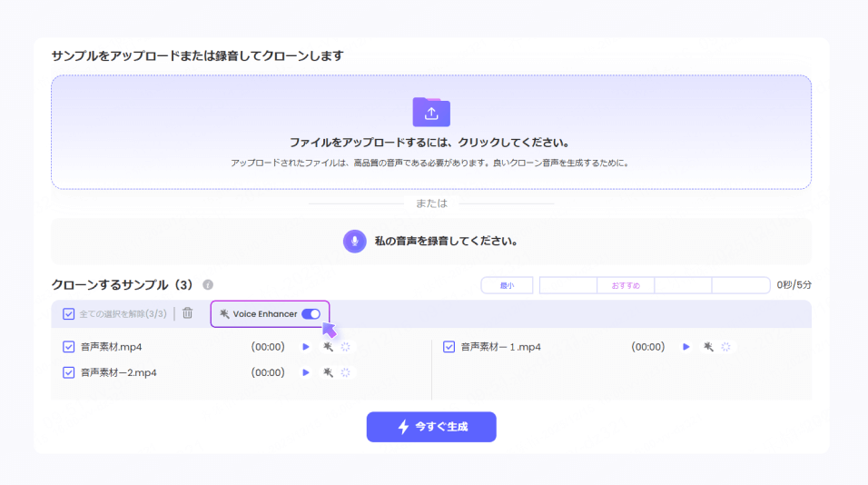Click the Voice Enhancer wand icon
This screenshot has width=868, height=485.
tap(224, 314)
